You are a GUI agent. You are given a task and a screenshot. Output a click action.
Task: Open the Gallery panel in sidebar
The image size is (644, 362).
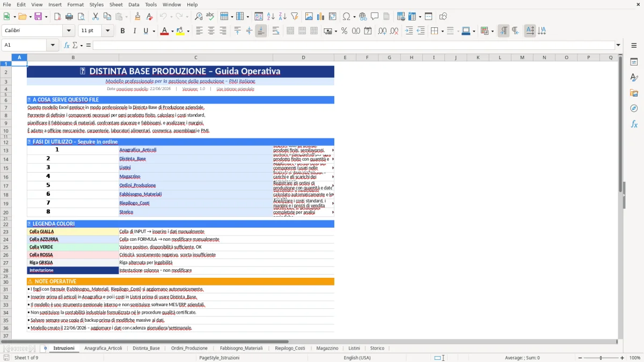pos(634,93)
